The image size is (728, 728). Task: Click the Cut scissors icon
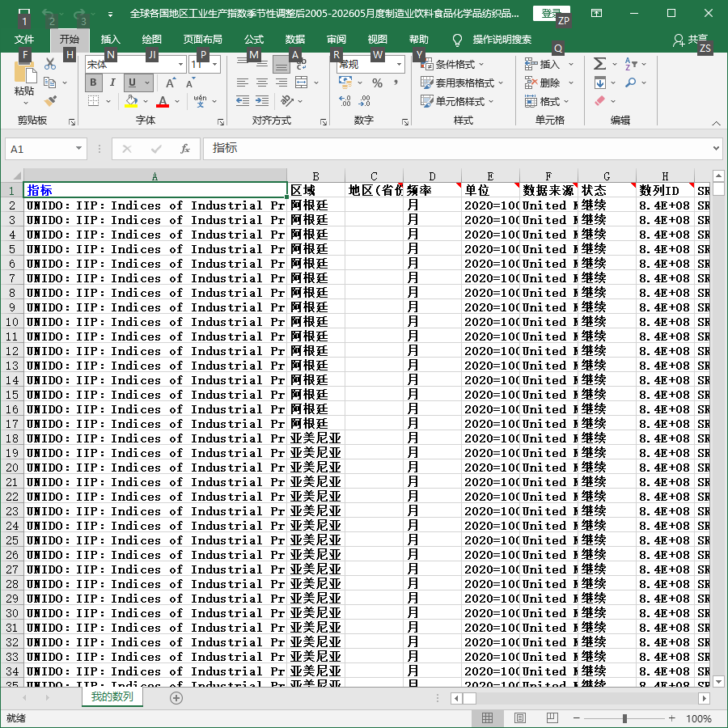tap(50, 64)
